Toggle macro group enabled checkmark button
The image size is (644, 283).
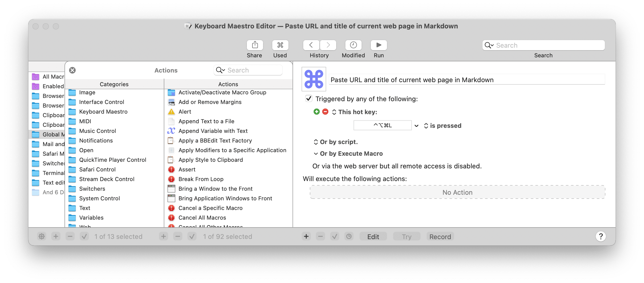[84, 236]
